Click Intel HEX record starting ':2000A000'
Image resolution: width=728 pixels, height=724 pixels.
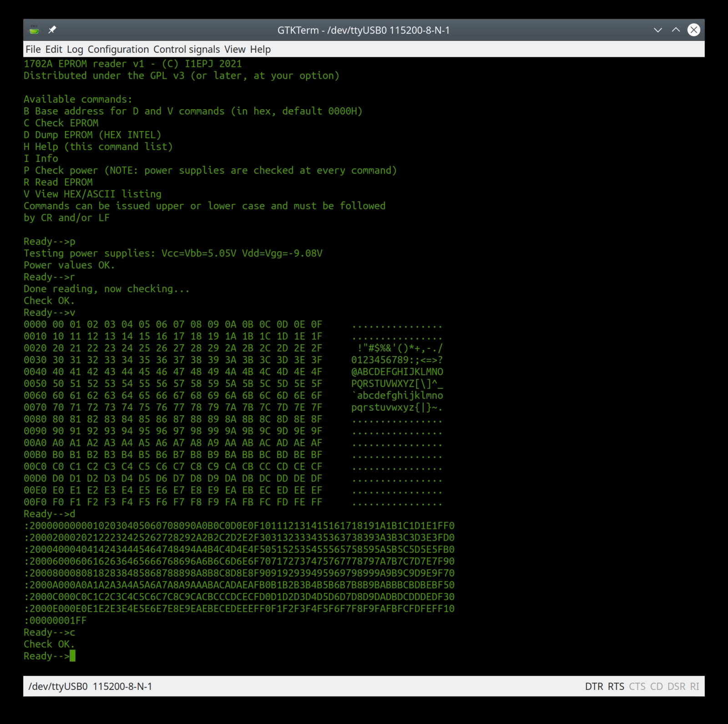coord(239,584)
